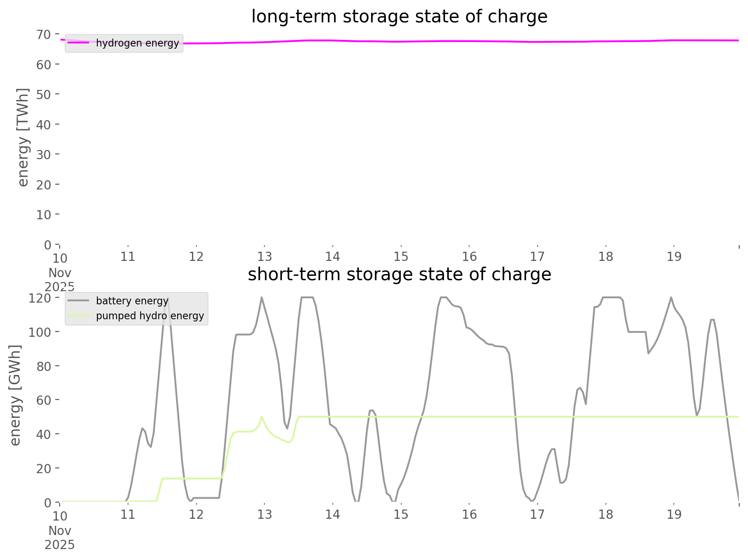Select the 'hydrogen energy' legend label
This screenshot has width=748, height=560.
tap(137, 43)
